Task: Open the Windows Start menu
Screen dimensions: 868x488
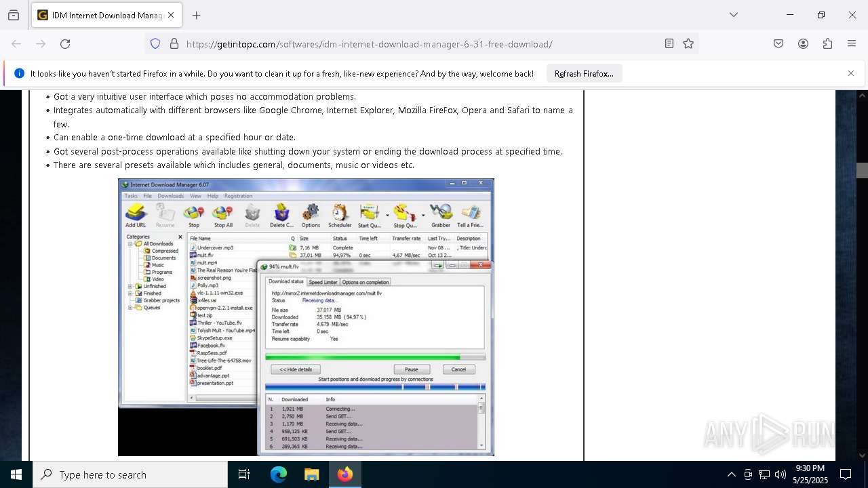Action: coord(16,474)
